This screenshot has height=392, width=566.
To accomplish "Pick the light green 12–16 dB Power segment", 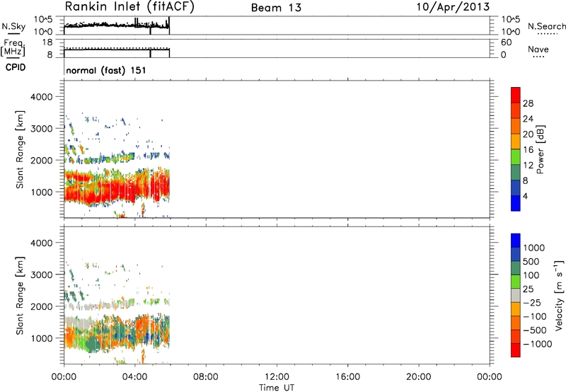I will (x=516, y=157).
